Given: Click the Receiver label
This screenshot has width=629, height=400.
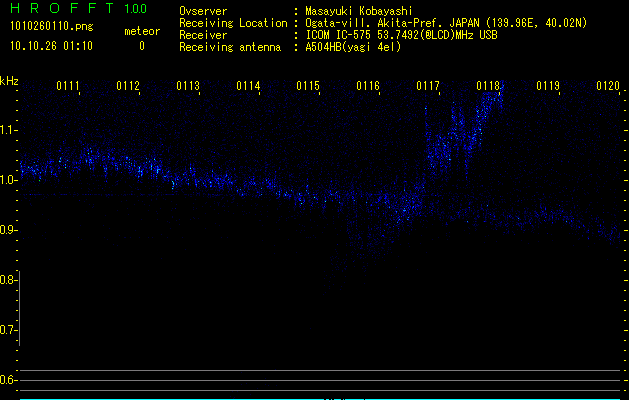Looking at the screenshot, I should point(203,35).
